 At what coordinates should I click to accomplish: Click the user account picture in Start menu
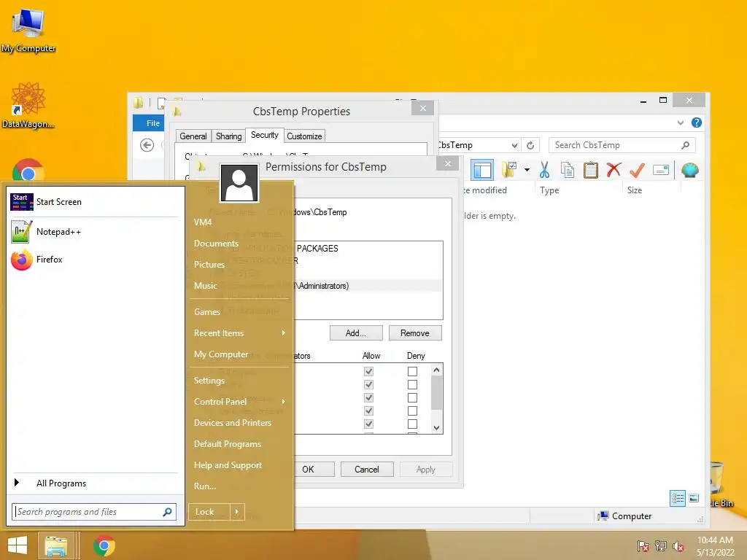[239, 183]
